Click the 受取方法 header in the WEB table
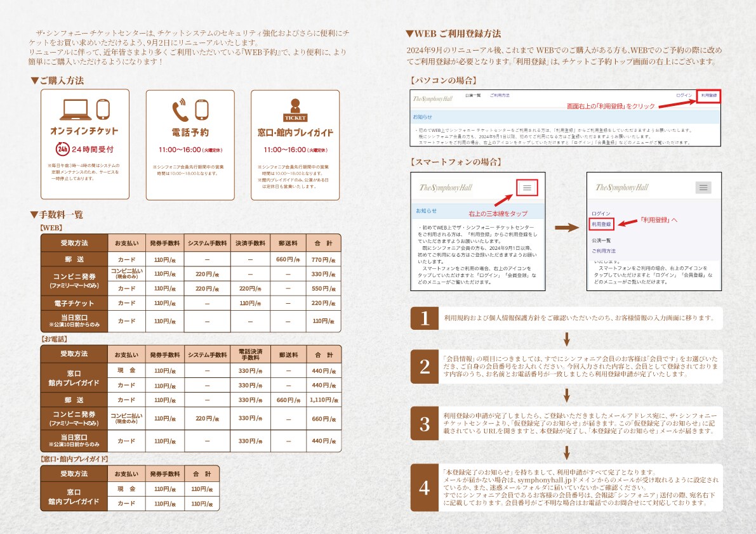 pyautogui.click(x=74, y=243)
